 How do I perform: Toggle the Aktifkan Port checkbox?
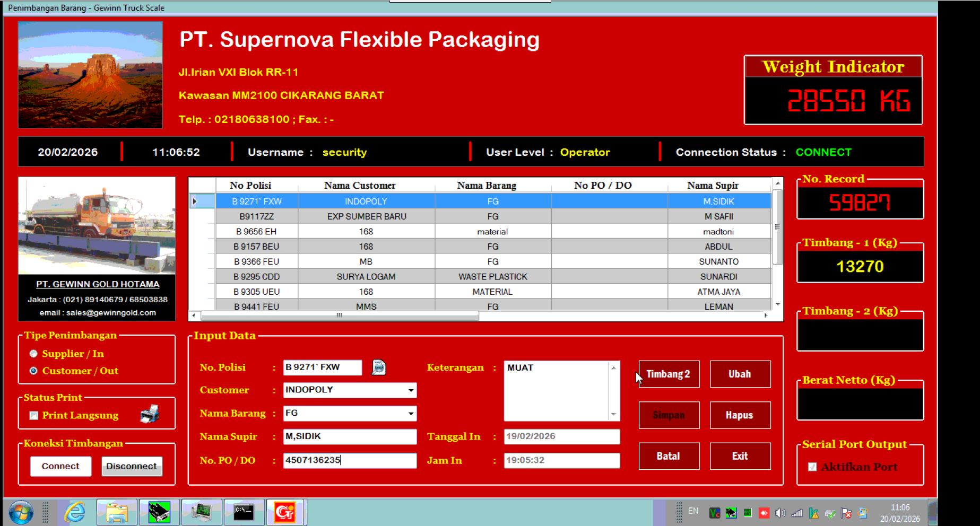(x=812, y=467)
